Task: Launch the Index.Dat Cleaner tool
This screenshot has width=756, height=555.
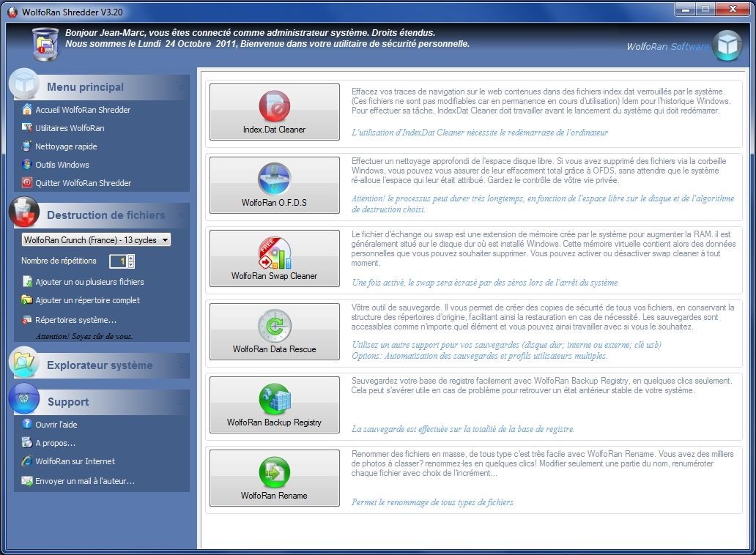Action: point(274,112)
